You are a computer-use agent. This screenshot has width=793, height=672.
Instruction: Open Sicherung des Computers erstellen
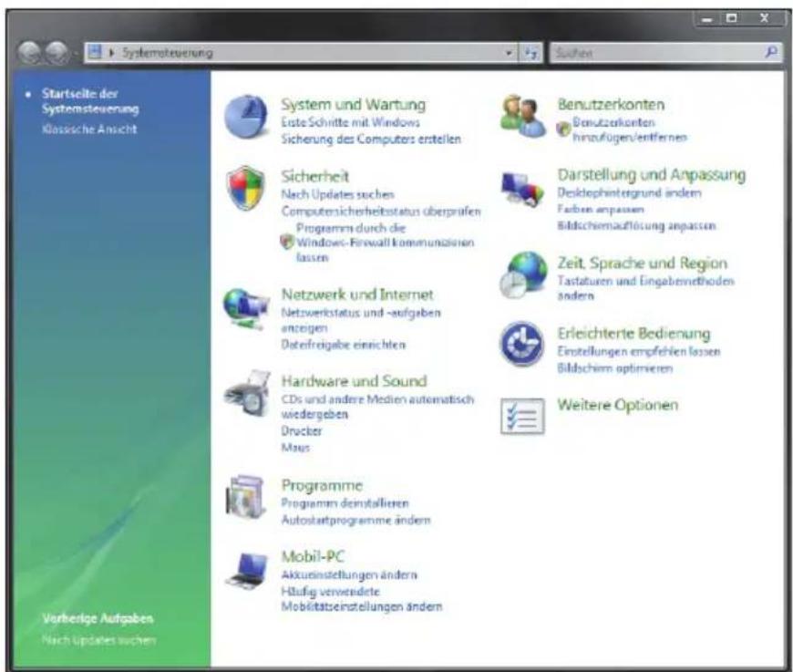click(371, 139)
